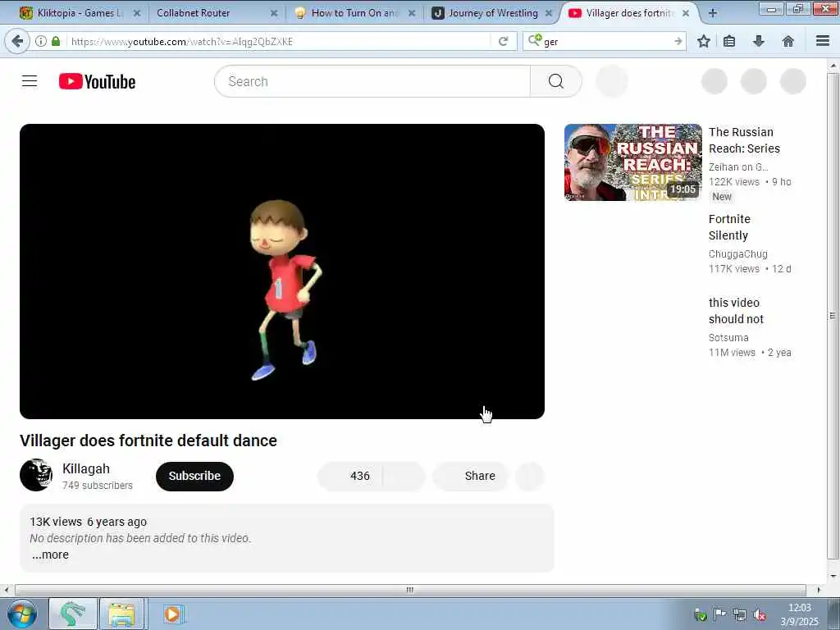840x630 pixels.
Task: Select the Villager does fortnite tab
Action: point(628,13)
